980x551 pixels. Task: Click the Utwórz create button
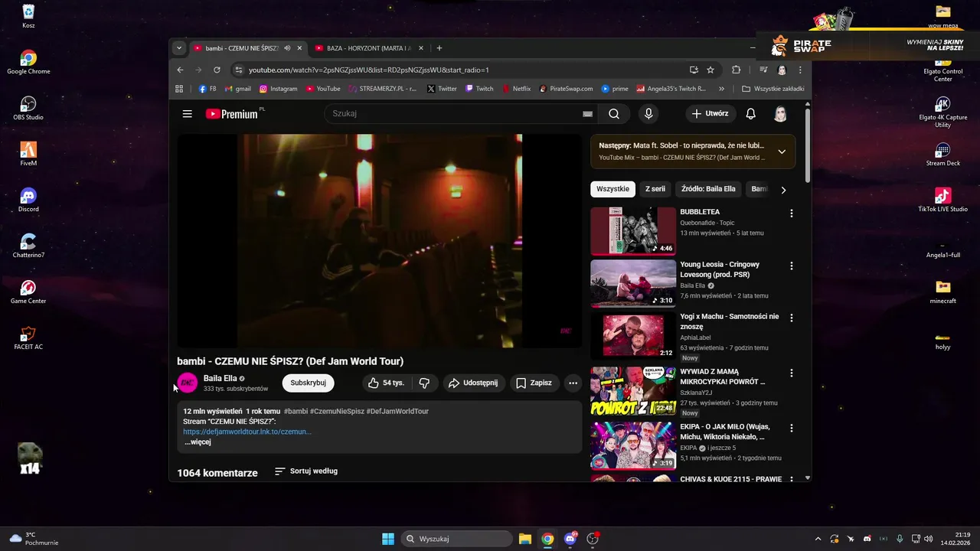[x=710, y=114]
